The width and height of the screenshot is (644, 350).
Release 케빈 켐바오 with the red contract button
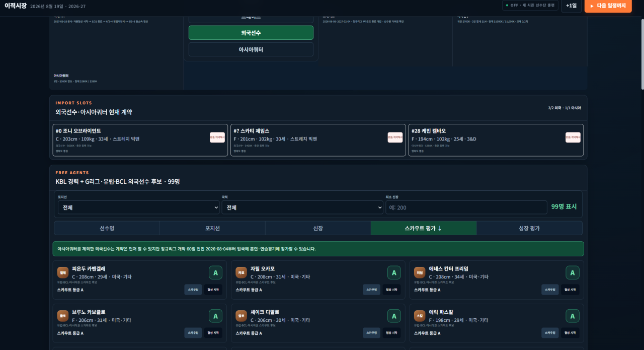point(573,137)
